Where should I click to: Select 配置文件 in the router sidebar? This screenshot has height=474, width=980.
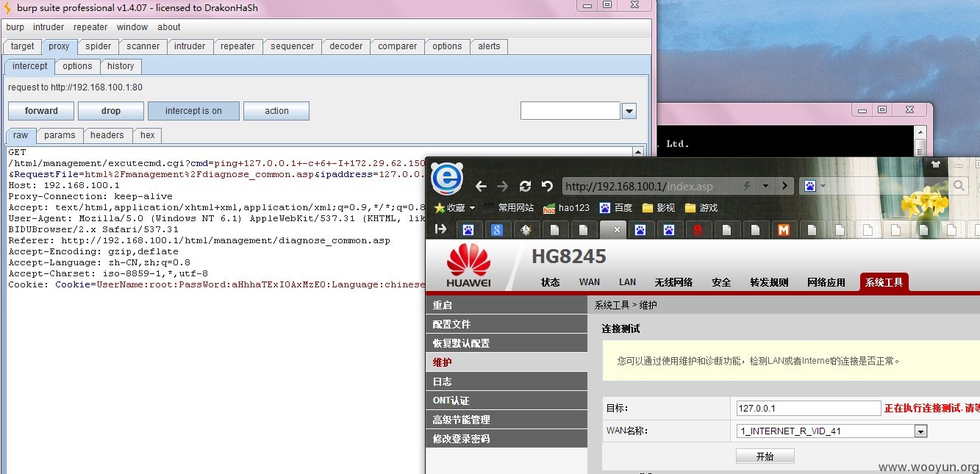coord(507,324)
